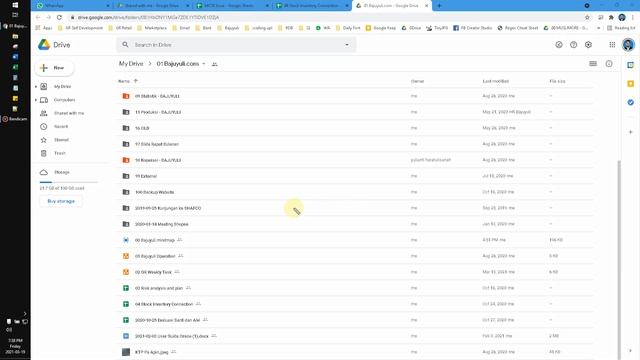Select the 11 Produksi - BAJUYULI folder
The image size is (640, 360).
click(x=354, y=112)
